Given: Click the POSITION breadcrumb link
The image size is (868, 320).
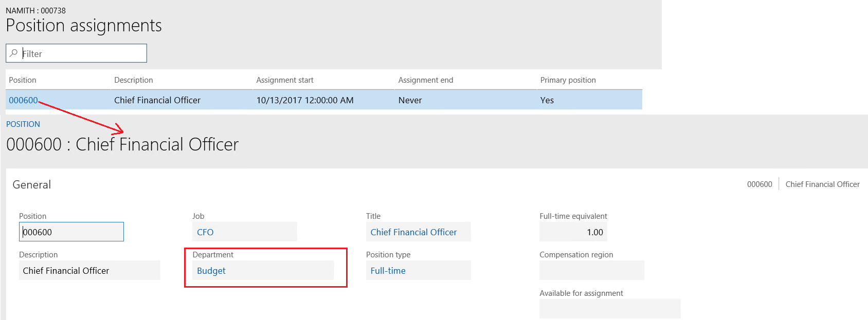Looking at the screenshot, I should tap(23, 124).
